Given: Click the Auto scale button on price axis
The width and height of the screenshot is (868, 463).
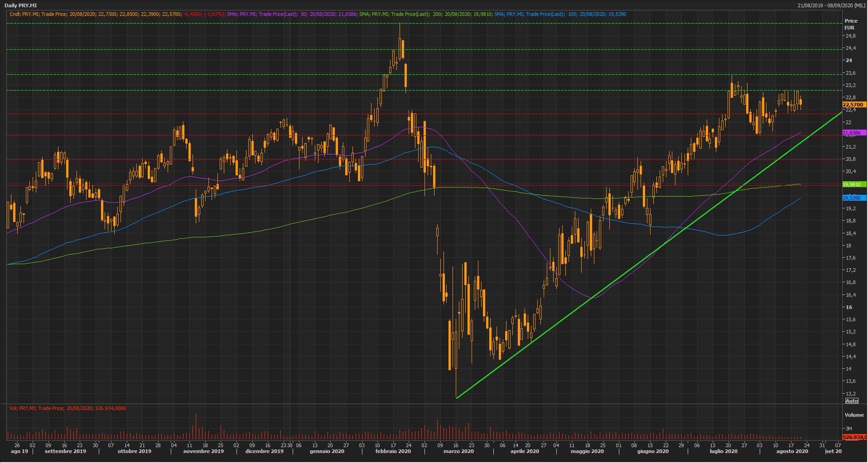Looking at the screenshot, I should tap(852, 401).
